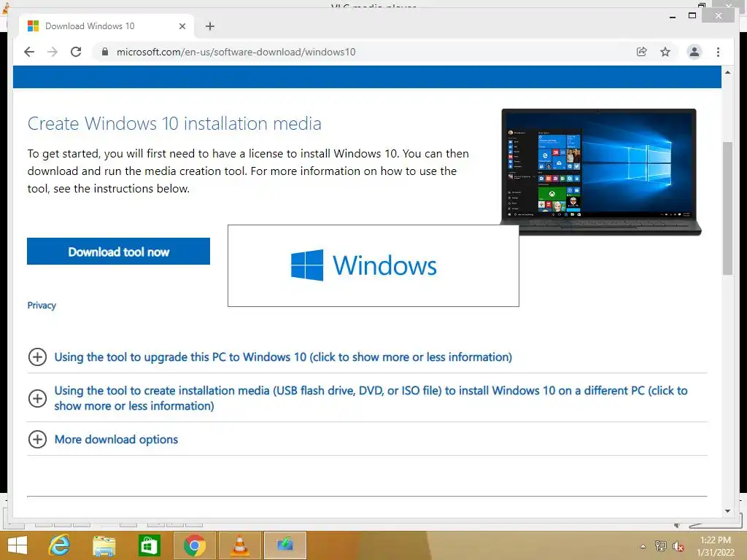Close the Download Windows 10 tab
This screenshot has height=560, width=747.
(x=182, y=26)
